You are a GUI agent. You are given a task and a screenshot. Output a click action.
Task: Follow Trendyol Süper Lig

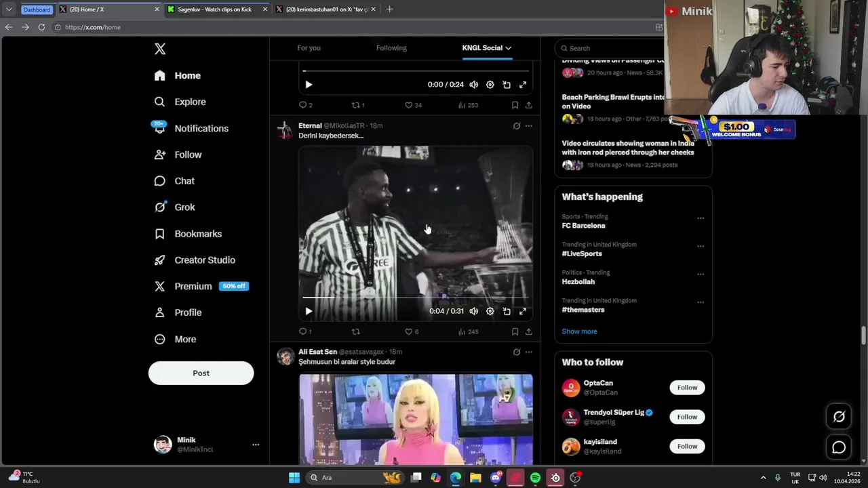pos(687,417)
